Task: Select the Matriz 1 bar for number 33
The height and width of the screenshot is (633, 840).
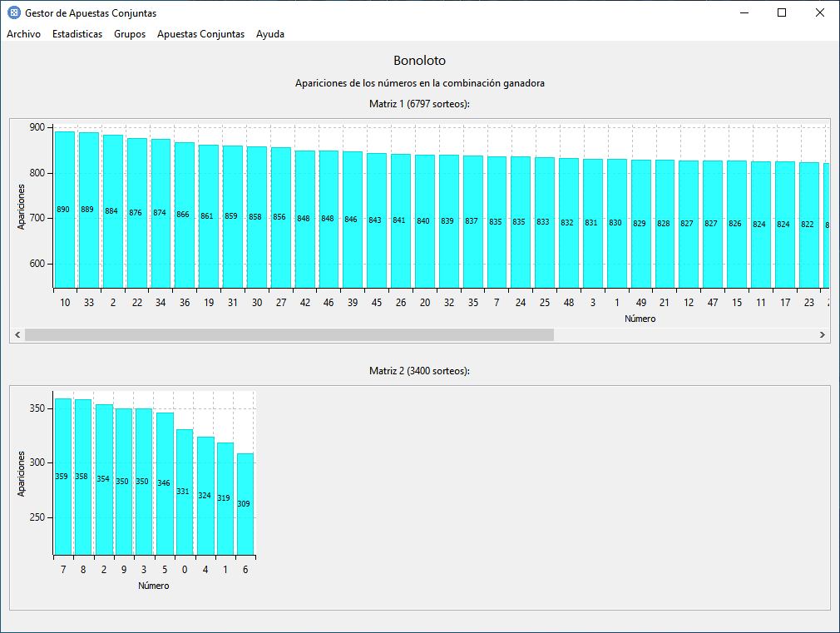Action: coord(89,210)
